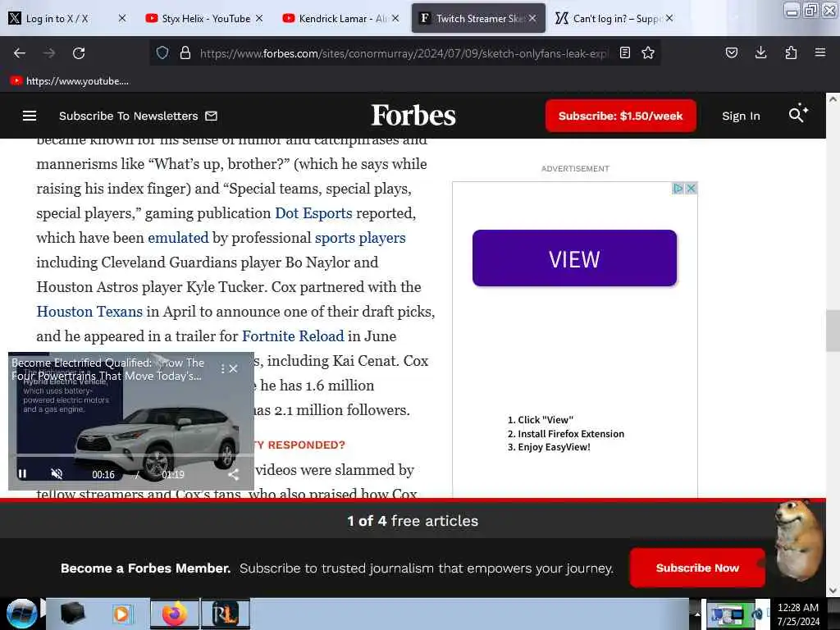Screen dimensions: 840x630
Task: Open the Fortnite Reload link
Action: tap(293, 336)
